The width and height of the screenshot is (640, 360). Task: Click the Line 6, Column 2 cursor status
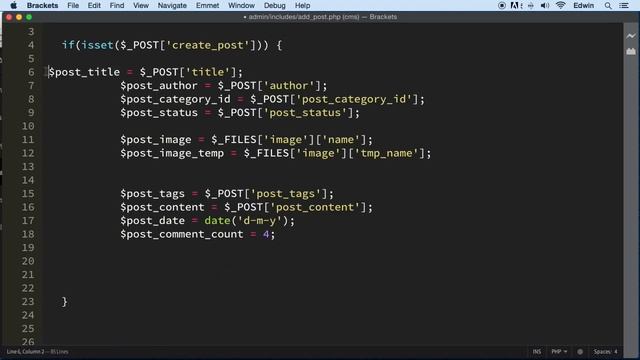point(25,351)
